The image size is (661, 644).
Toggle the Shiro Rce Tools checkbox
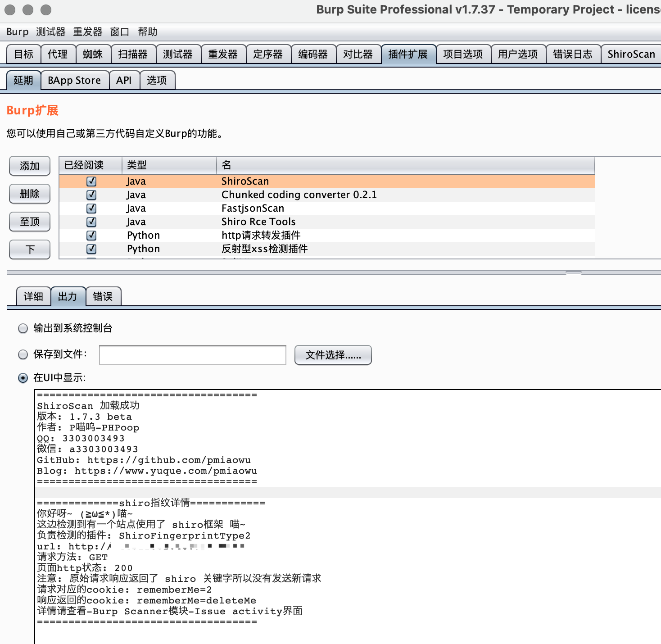[91, 222]
